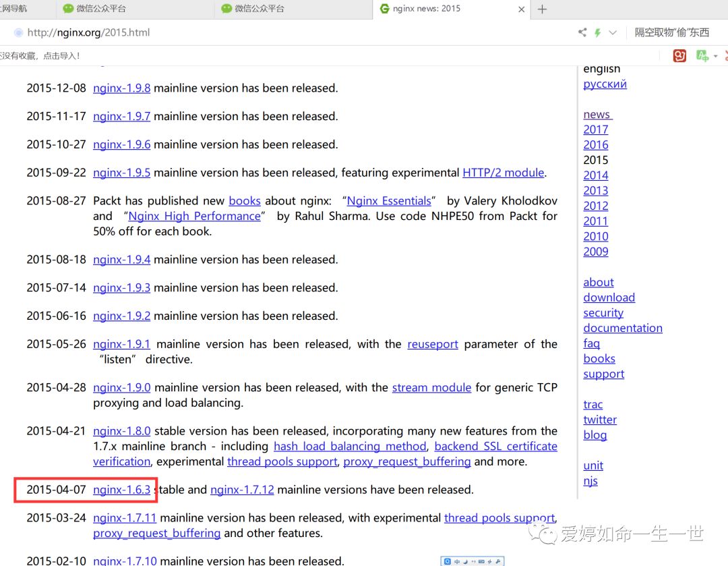728x566 pixels.
Task: Open the Nginx Essentials link
Action: 389,201
